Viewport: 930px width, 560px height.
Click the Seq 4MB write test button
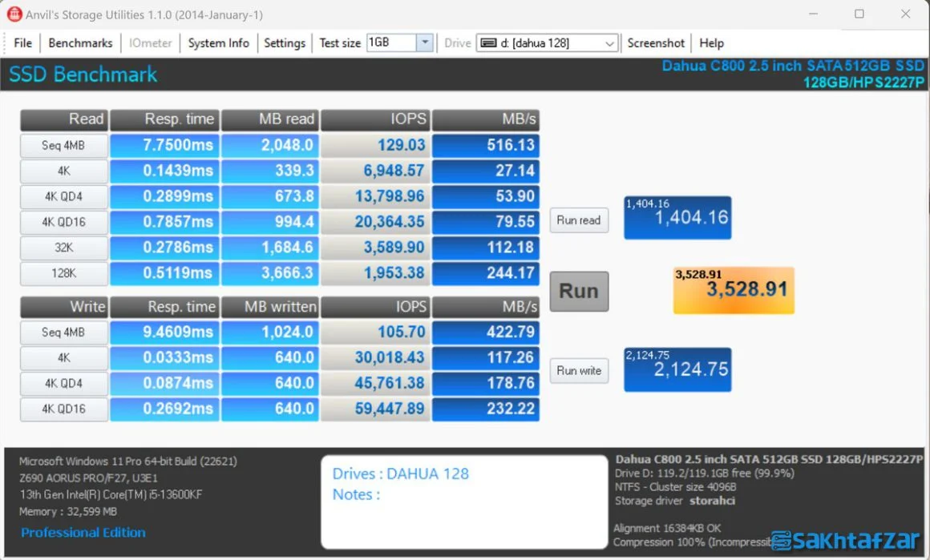coord(63,332)
